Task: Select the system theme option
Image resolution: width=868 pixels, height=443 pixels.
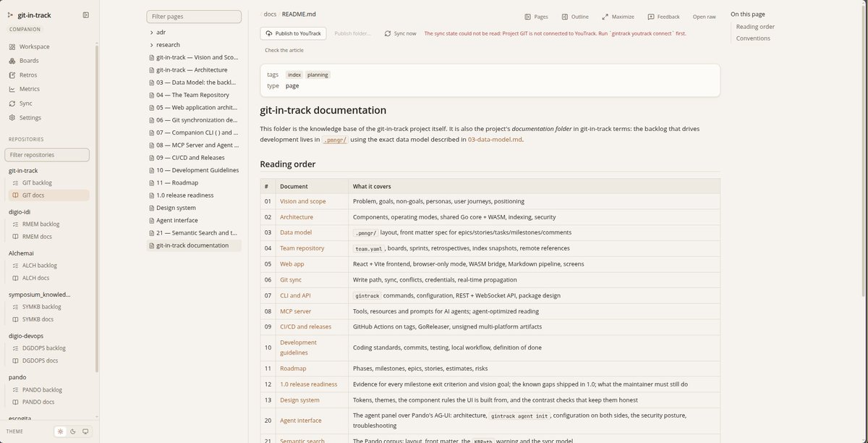Action: pos(85,431)
